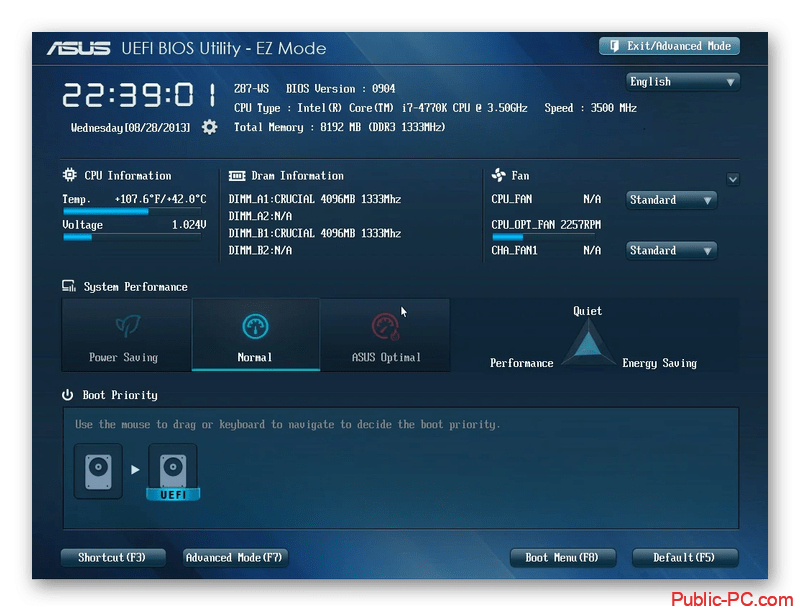Click the Speed : 3500 MHz text
This screenshot has height=612, width=800.
click(590, 108)
